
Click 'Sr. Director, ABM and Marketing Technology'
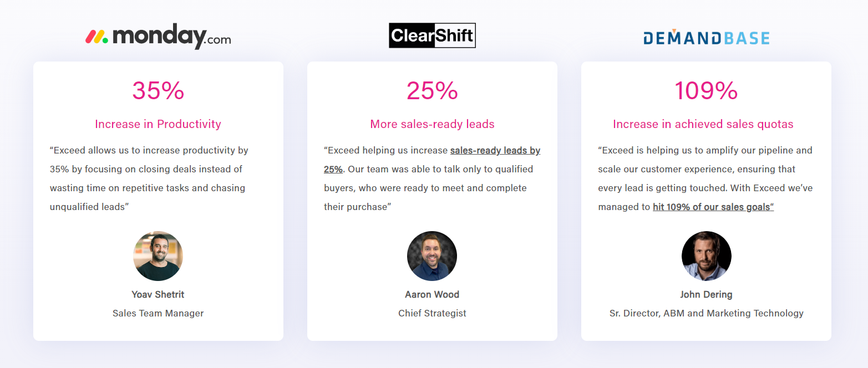(706, 313)
